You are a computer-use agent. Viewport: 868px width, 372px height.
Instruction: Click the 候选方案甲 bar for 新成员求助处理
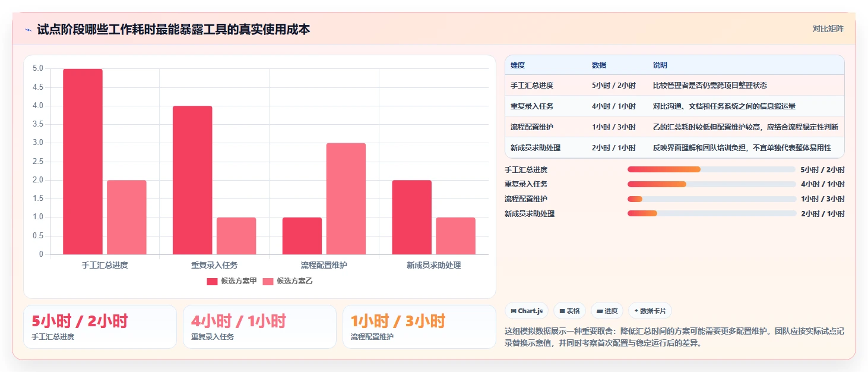coord(412,217)
